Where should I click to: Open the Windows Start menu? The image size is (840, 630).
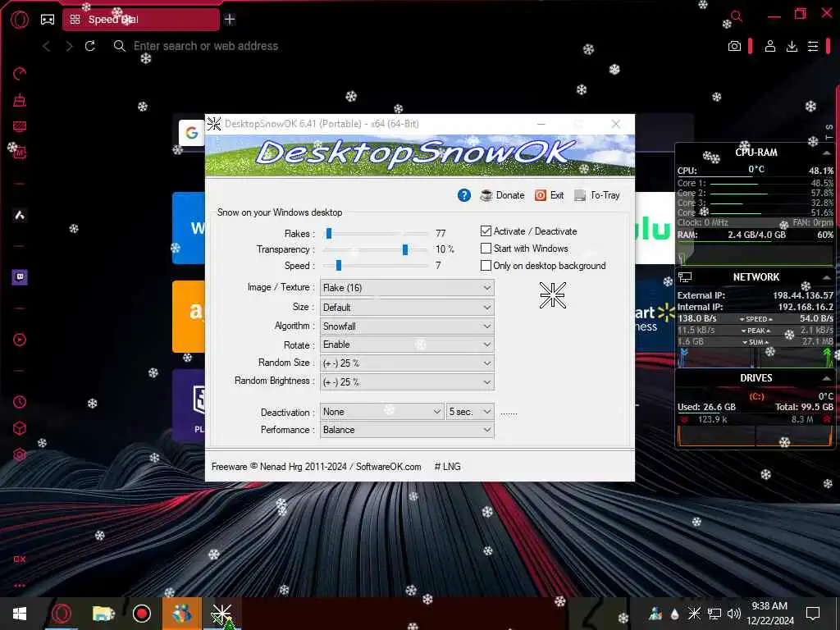point(20,614)
